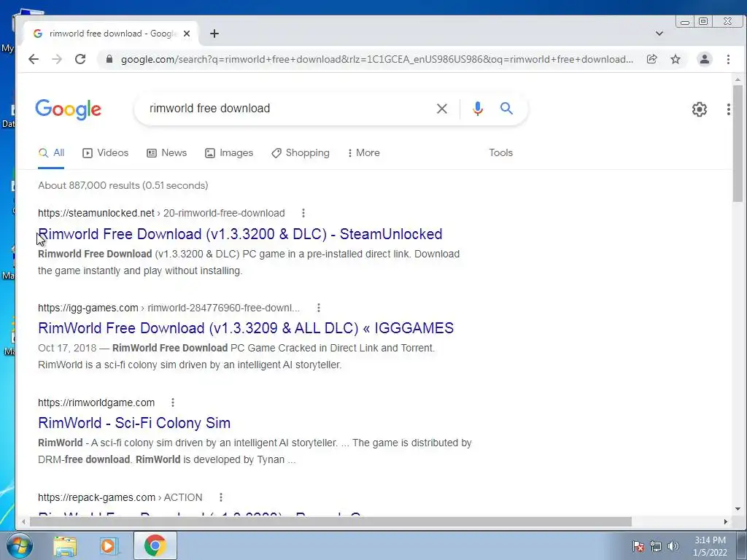
Task: Open a new browser tab
Action: click(x=214, y=34)
